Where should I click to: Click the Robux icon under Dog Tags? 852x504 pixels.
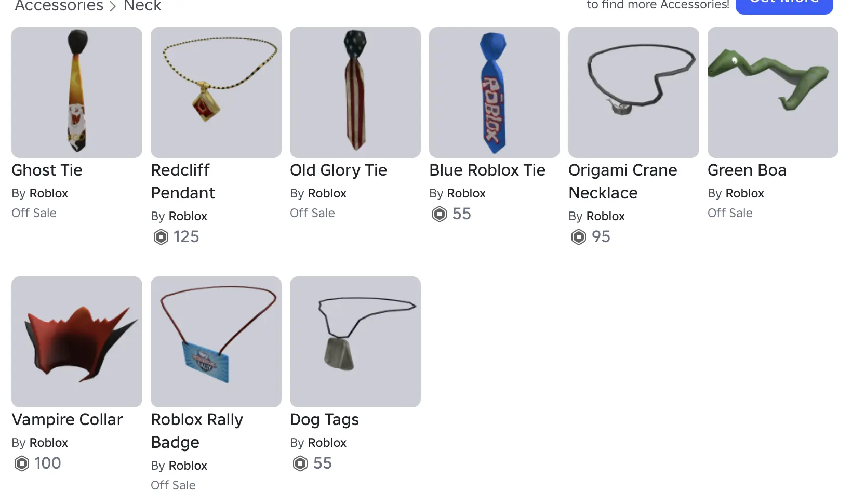click(x=300, y=463)
